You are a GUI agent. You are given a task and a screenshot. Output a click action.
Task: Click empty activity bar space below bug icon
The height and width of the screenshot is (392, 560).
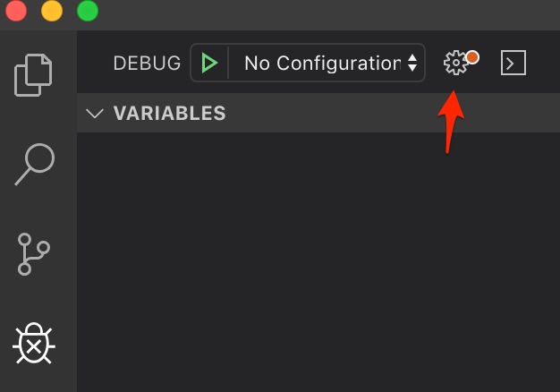coord(38,379)
